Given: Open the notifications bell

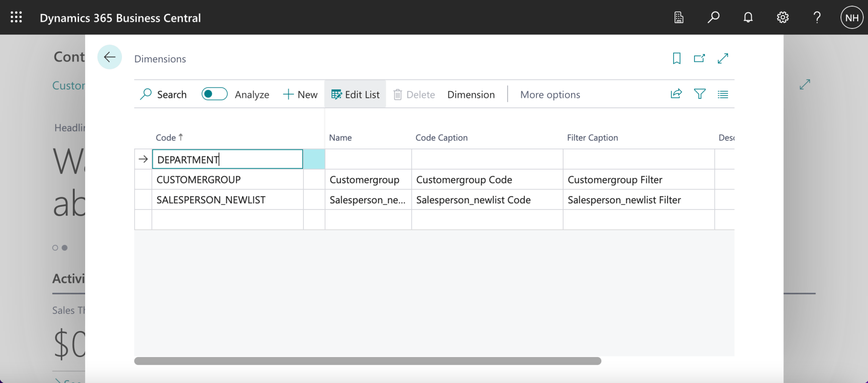Looking at the screenshot, I should coord(748,17).
